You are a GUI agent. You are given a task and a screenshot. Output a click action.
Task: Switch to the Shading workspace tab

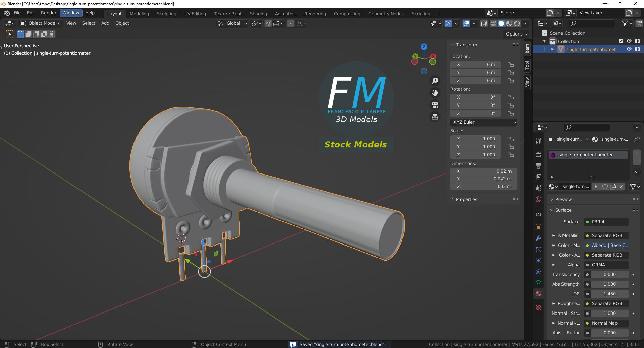coord(258,14)
